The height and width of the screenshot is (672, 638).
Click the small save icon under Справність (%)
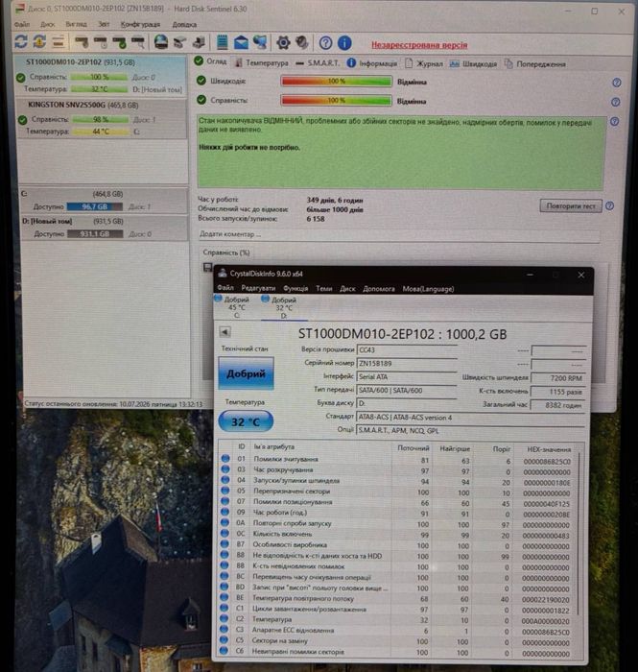point(207,268)
